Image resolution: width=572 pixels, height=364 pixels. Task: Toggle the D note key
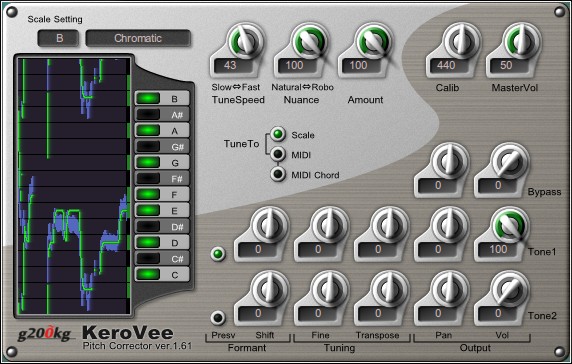pos(162,243)
